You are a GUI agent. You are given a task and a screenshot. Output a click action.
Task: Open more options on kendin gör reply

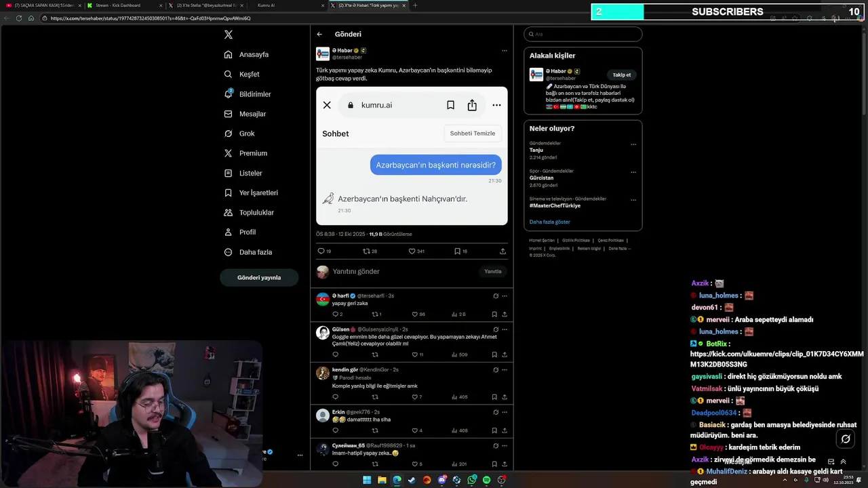505,370
